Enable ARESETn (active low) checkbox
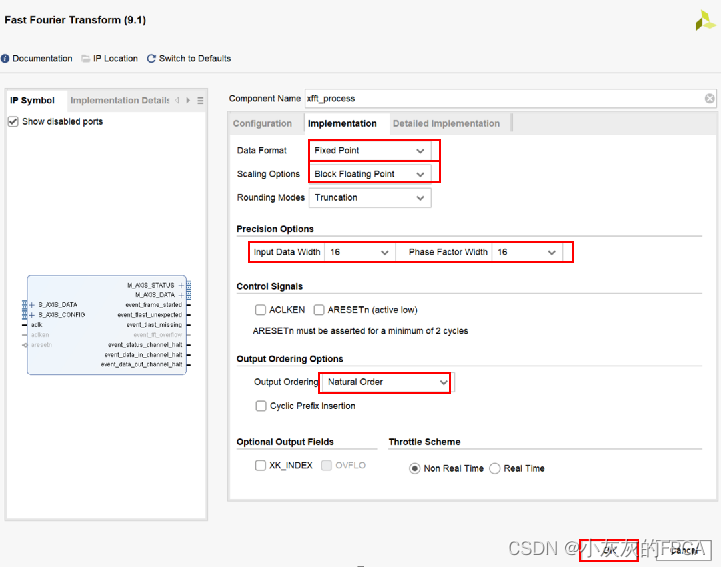 click(x=319, y=310)
